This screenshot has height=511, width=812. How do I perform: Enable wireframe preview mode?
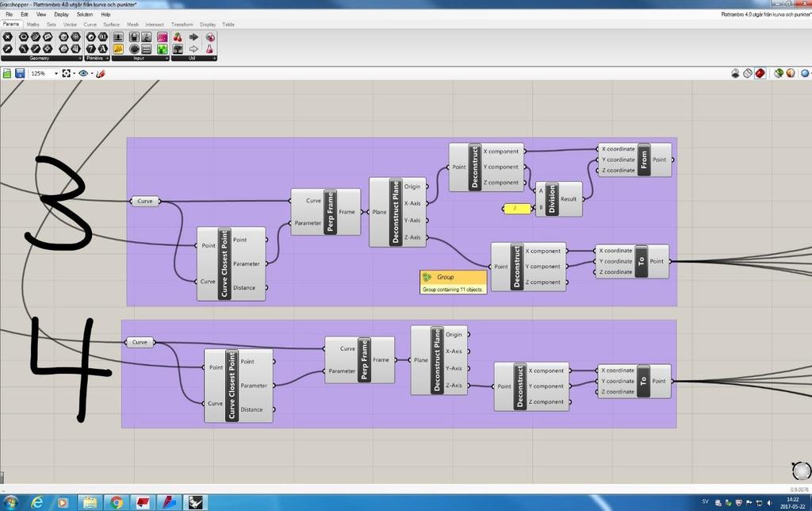747,73
